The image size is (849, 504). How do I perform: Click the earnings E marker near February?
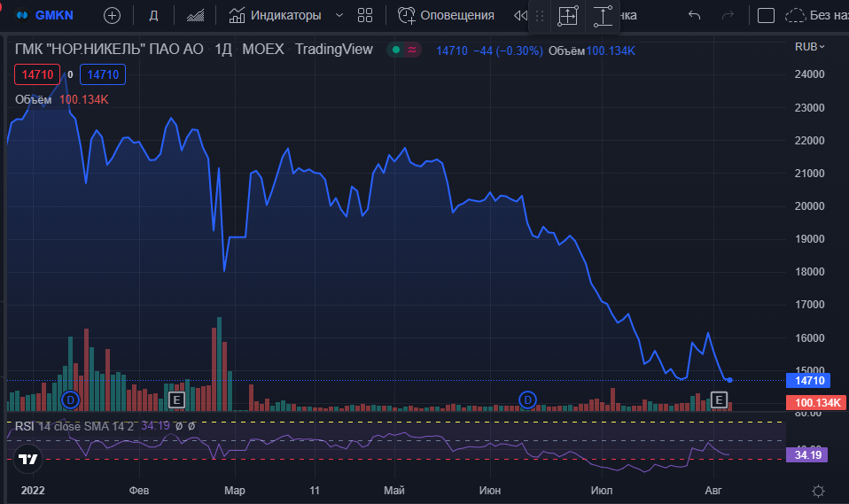click(x=176, y=400)
